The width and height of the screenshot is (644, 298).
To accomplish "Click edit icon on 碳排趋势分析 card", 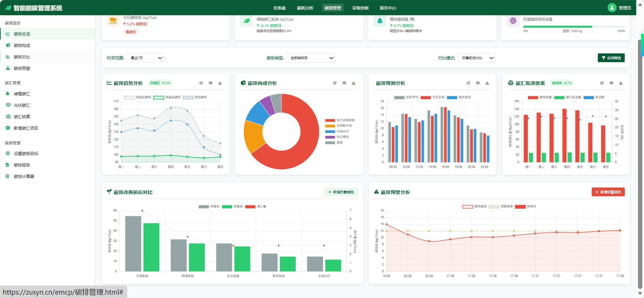I will [201, 83].
